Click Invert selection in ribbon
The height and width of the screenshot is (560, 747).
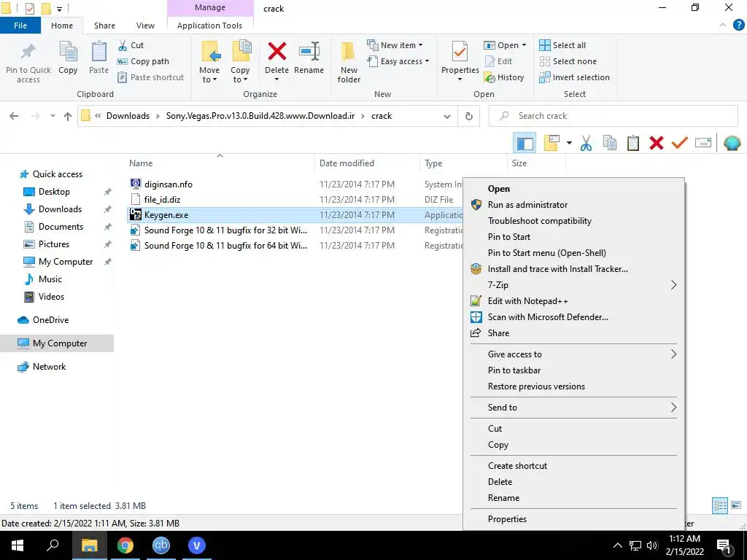coord(574,77)
